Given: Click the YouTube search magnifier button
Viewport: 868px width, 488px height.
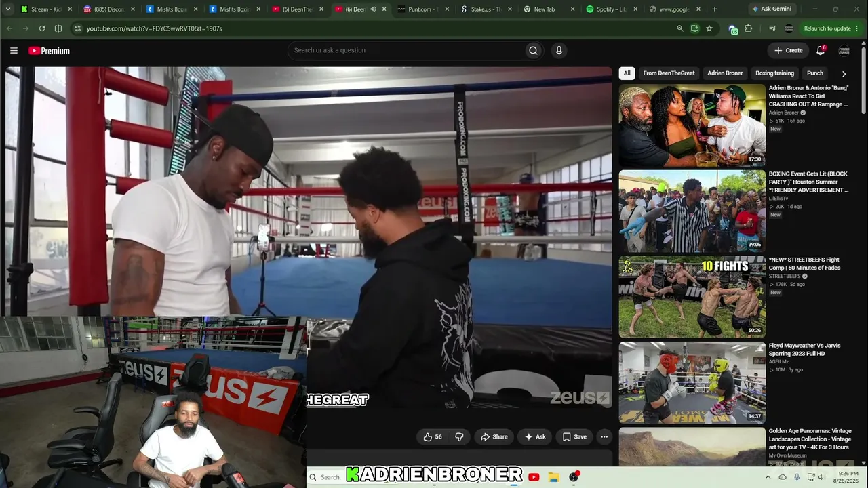Looking at the screenshot, I should [533, 50].
